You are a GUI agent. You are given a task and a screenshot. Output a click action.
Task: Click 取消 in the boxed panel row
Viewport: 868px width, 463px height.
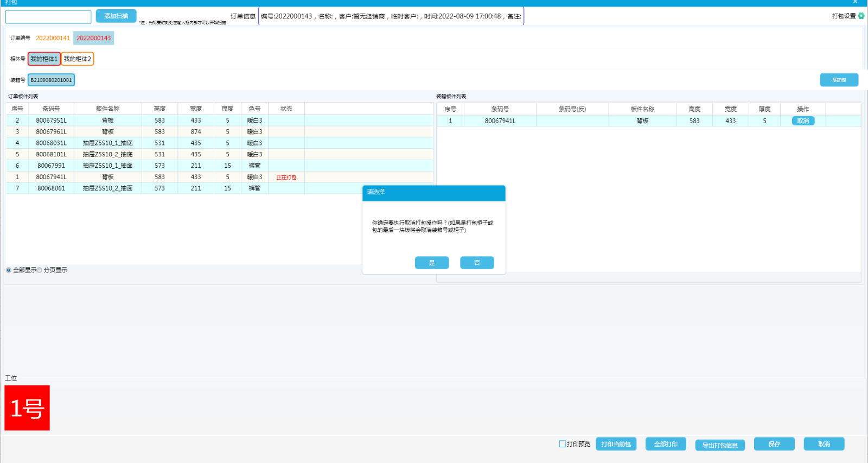[803, 121]
